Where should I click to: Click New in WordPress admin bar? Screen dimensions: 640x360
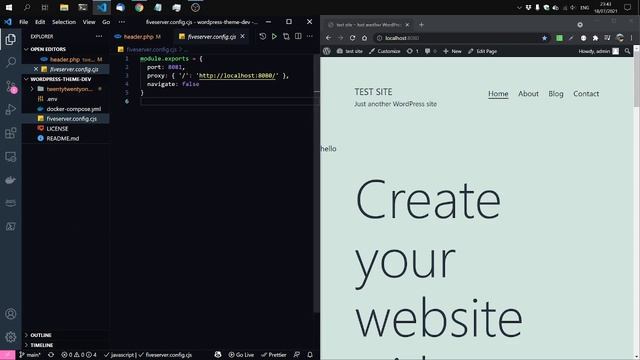click(452, 51)
